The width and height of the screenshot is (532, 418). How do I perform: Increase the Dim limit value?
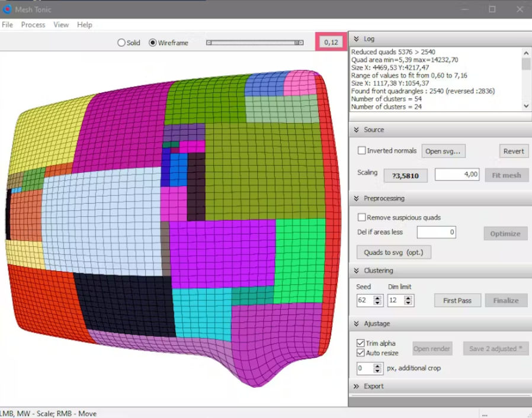(408, 298)
